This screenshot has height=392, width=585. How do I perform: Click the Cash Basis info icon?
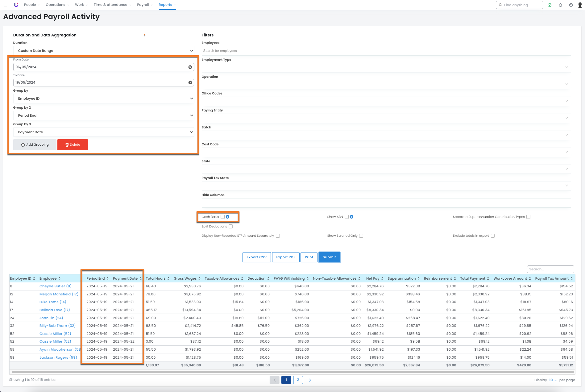pyautogui.click(x=228, y=217)
